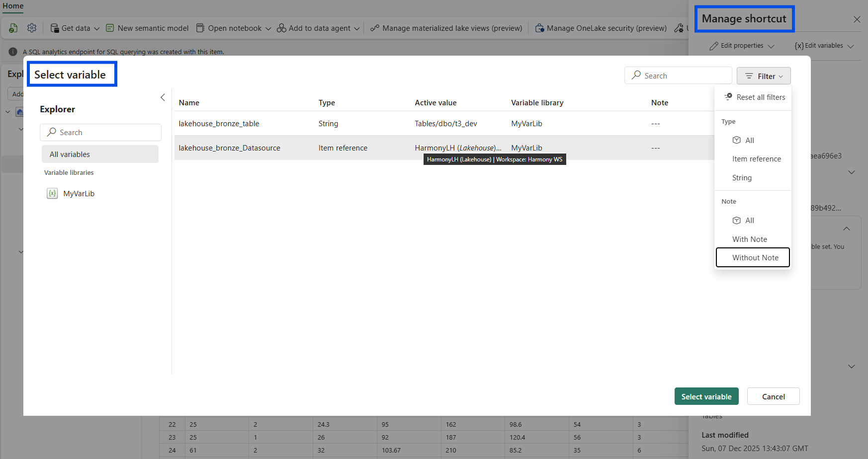Image resolution: width=868 pixels, height=459 pixels.
Task: Click the Add to data agent icon
Action: [x=281, y=28]
